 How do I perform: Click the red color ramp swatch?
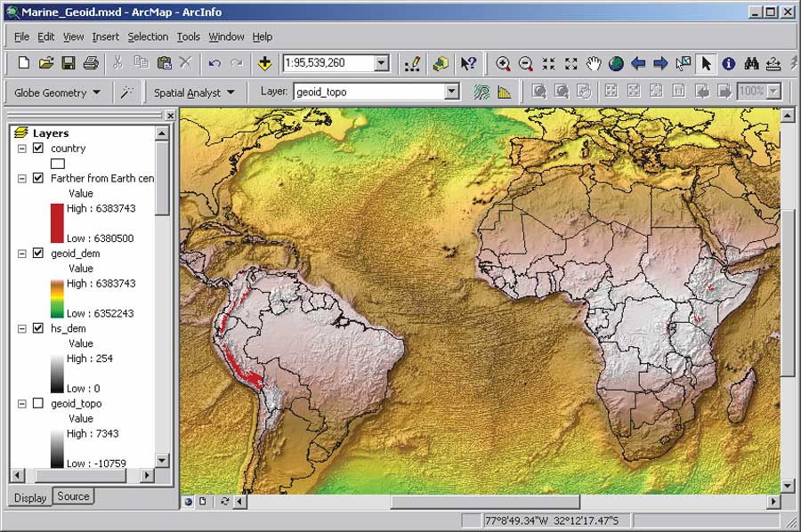point(58,222)
